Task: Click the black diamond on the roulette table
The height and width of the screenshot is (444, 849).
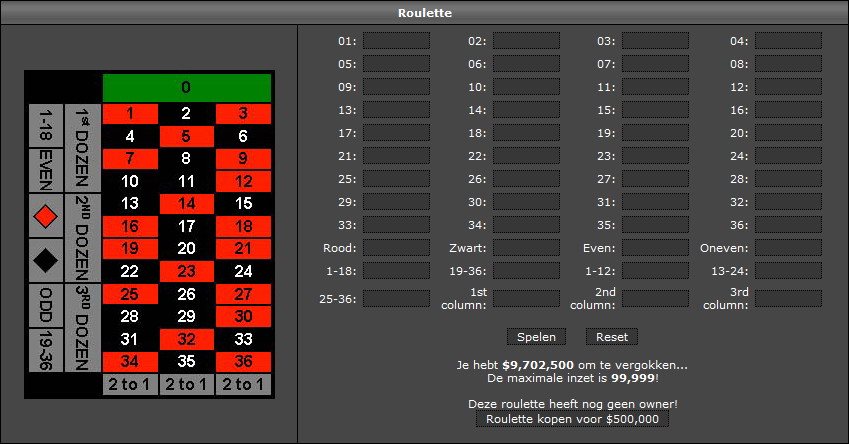Action: 46,258
